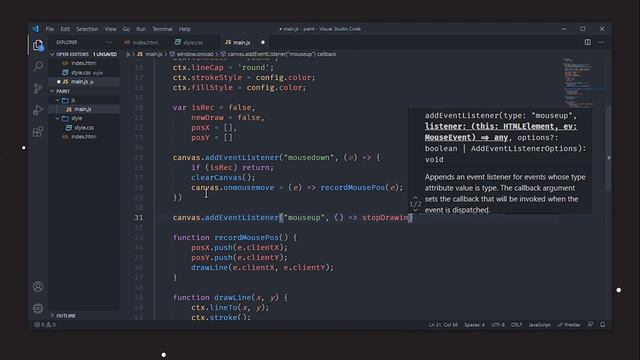This screenshot has width=640, height=360.
Task: Open Explorer panel More Actions ellipsis
Action: click(x=109, y=42)
